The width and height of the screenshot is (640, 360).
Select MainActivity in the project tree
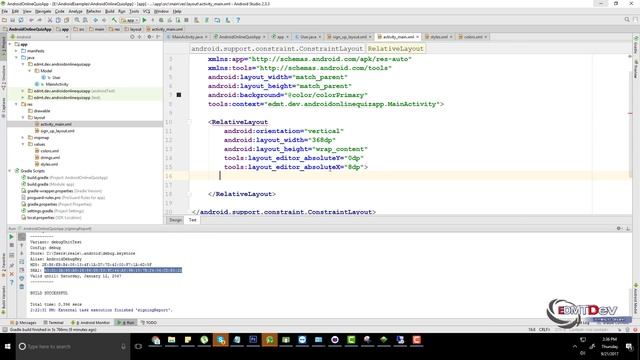pos(57,84)
